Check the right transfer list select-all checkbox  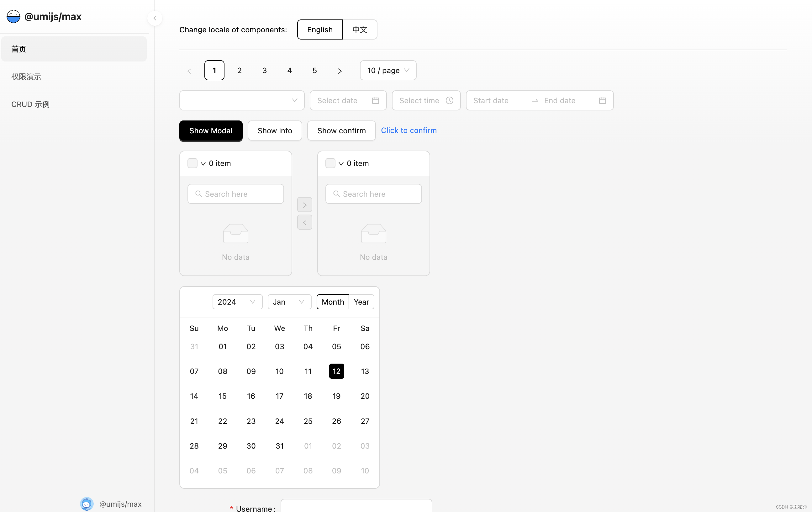[330, 163]
